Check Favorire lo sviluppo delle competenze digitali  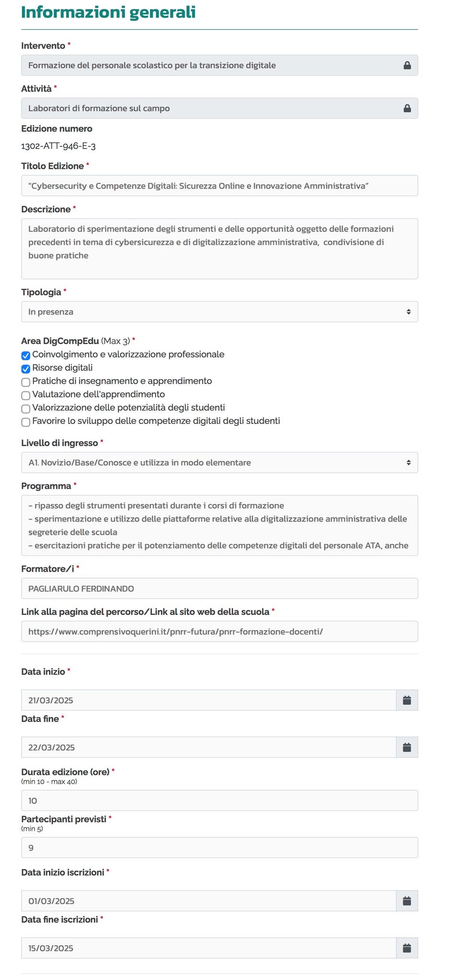[x=26, y=422]
